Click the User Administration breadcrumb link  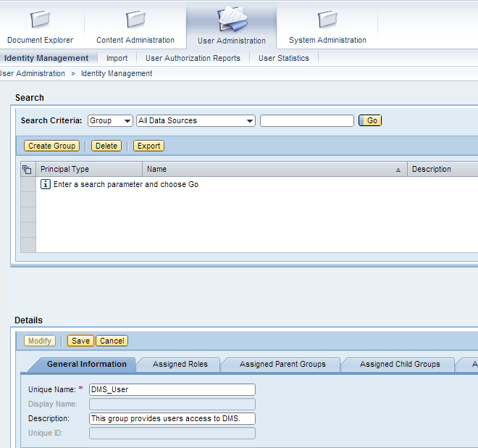33,73
